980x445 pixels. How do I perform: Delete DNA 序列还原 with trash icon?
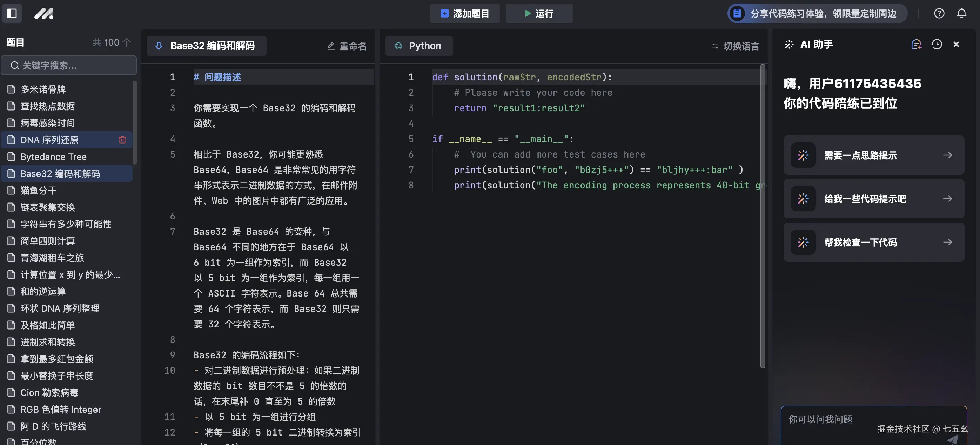click(x=122, y=140)
